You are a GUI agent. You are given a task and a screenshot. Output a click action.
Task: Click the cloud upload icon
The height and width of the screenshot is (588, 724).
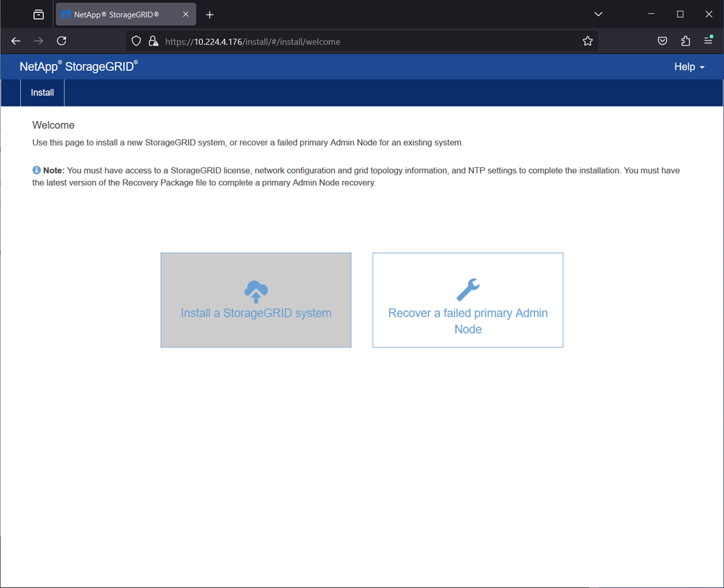[256, 291]
